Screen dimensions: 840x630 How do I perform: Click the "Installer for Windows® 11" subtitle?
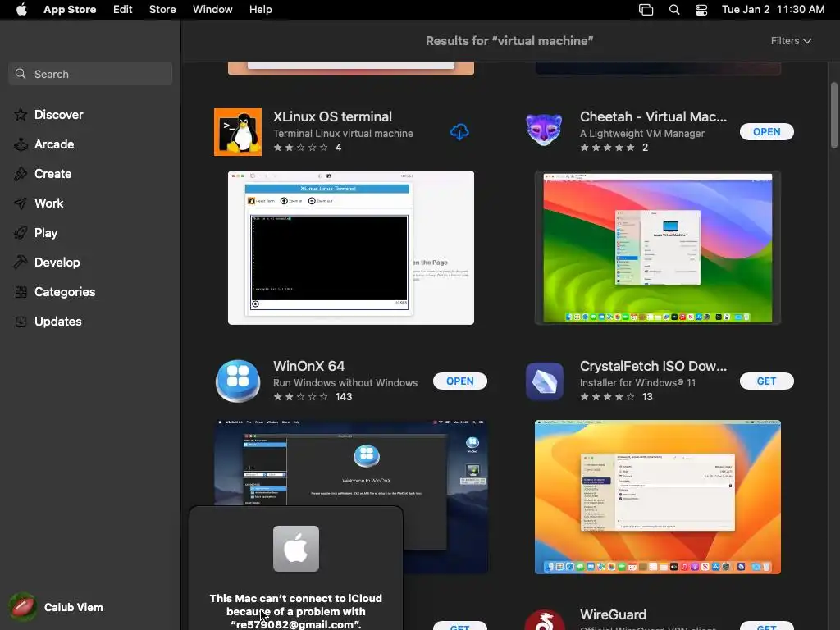637,382
